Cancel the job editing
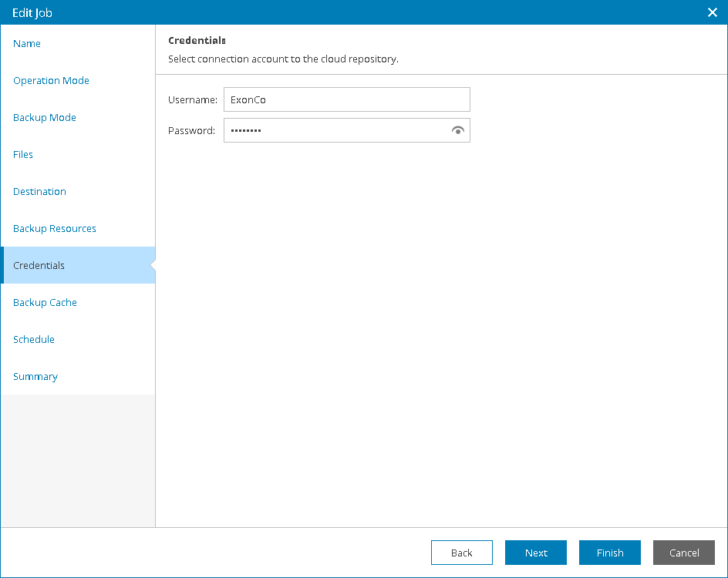Screen dimensions: 728x578 684,553
